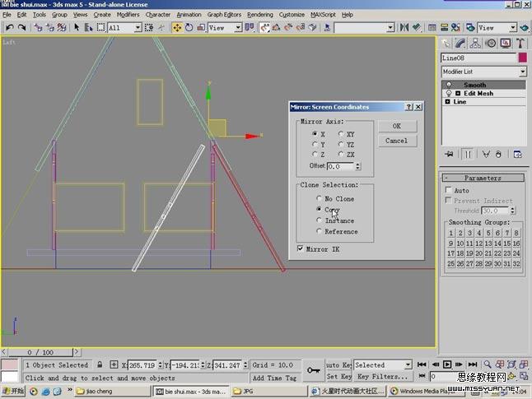
Task: Click the Offset value field
Action: (x=340, y=166)
